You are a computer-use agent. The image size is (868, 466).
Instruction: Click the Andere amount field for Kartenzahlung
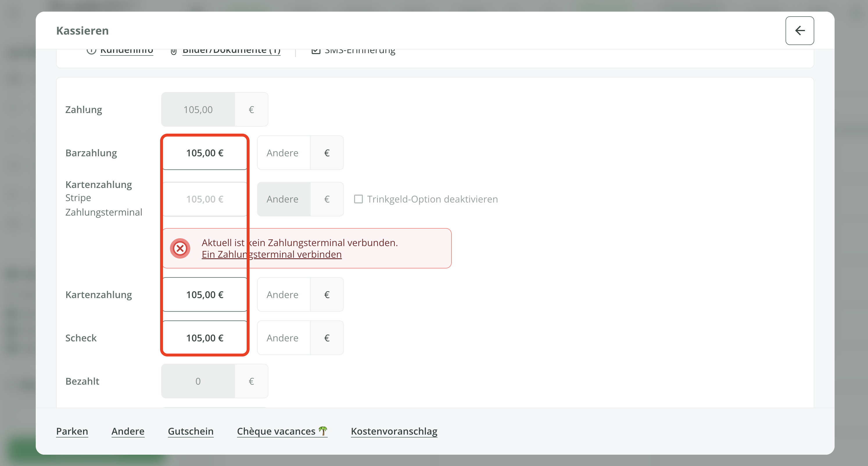pos(283,295)
